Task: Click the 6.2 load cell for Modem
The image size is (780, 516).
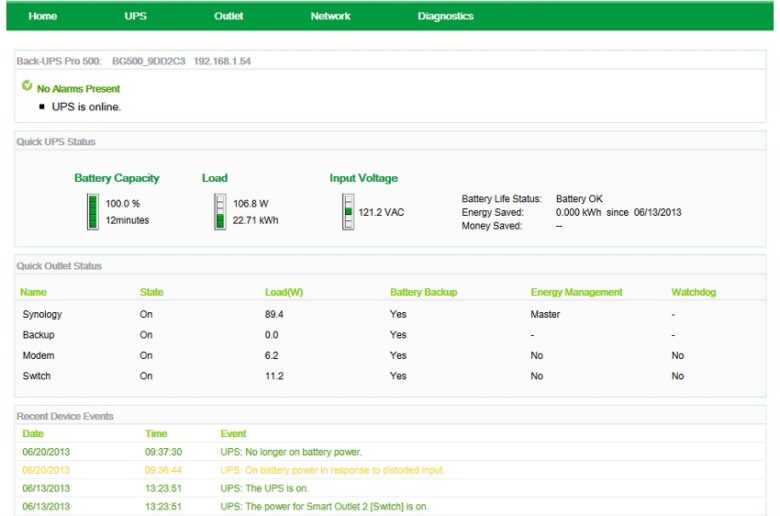Action: [271, 355]
